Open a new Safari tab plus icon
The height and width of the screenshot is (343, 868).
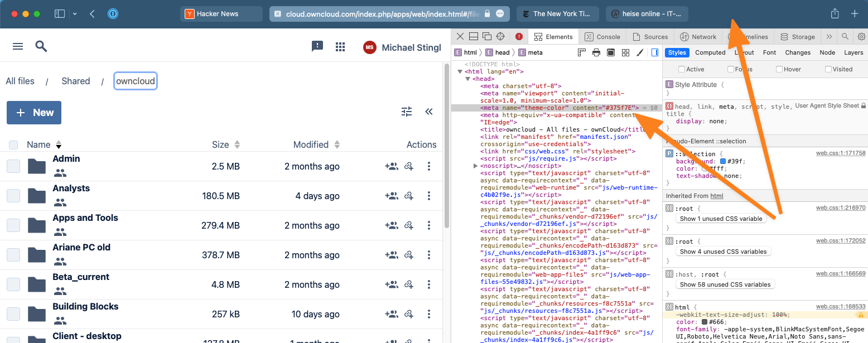[x=854, y=13]
